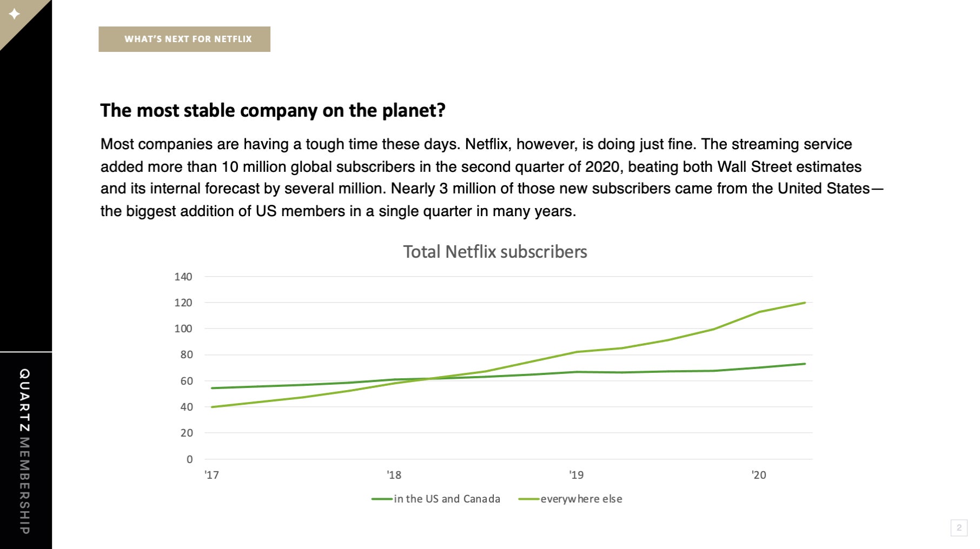Click the 60 y-axis value
The width and height of the screenshot is (980, 549).
pyautogui.click(x=186, y=381)
